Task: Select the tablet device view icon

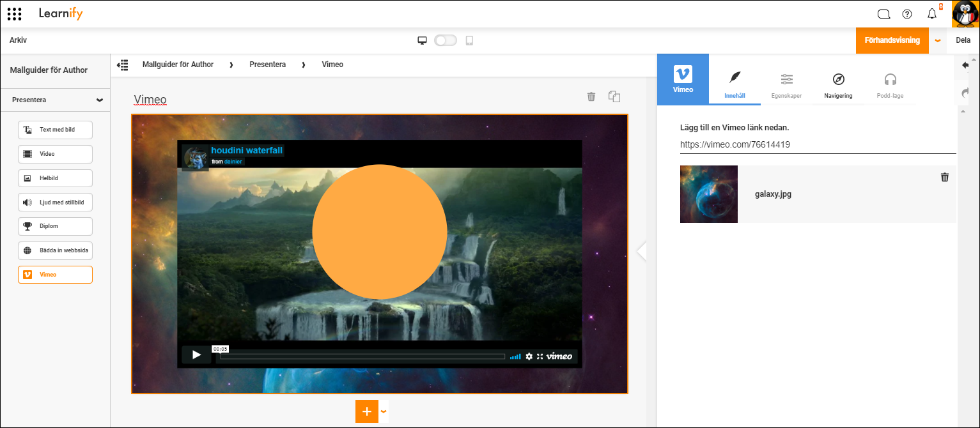Action: tap(469, 40)
